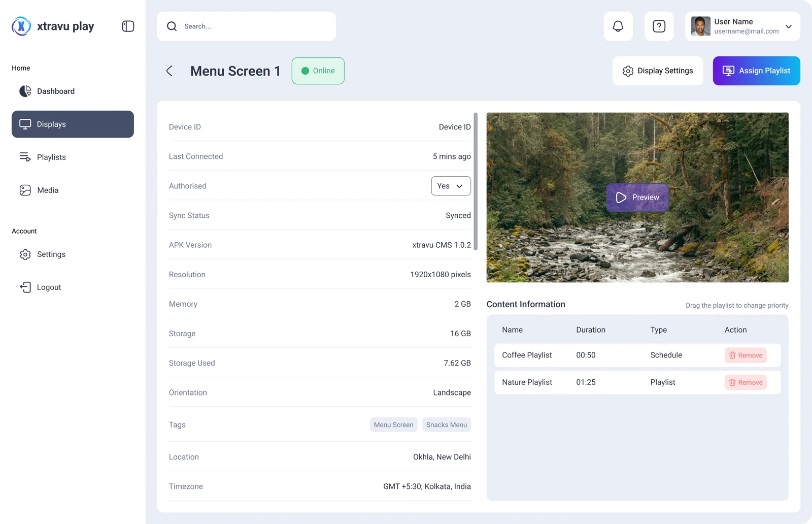The width and height of the screenshot is (812, 524).
Task: Open Display Settings
Action: tap(657, 71)
